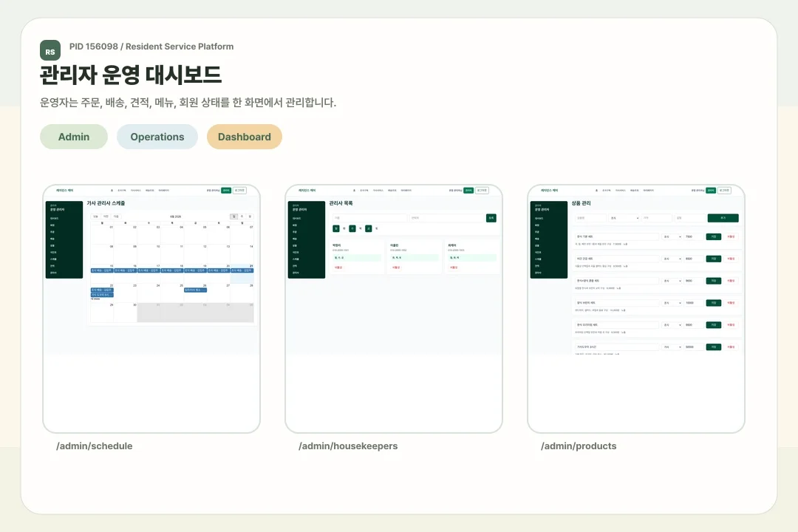Toggle third green weekday chip in housekeepers preview

tap(369, 228)
